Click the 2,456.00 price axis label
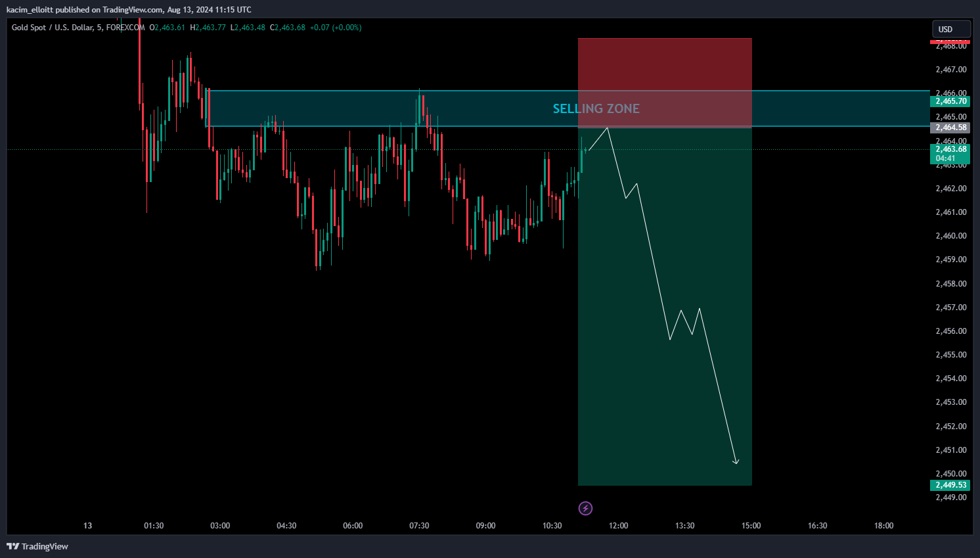 click(951, 331)
